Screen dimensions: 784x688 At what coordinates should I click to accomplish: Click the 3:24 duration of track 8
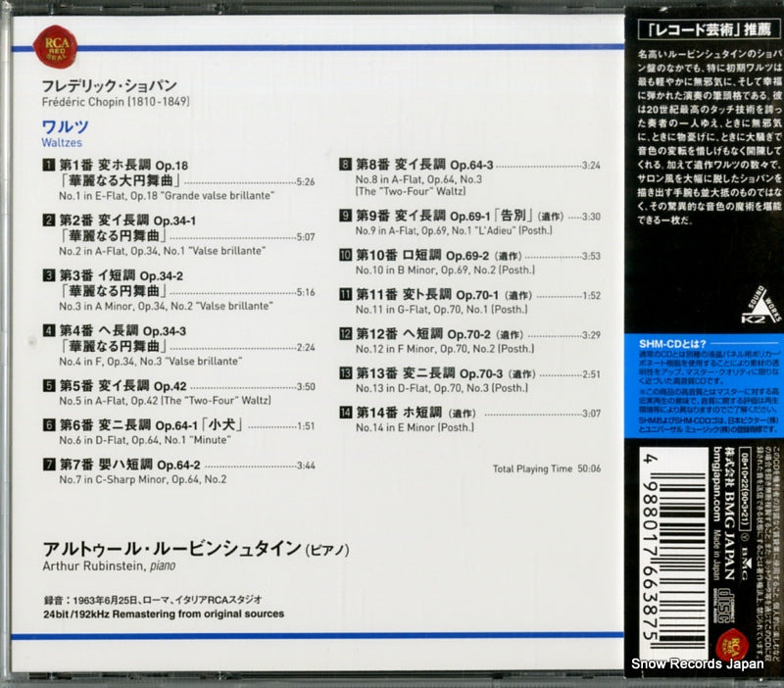tap(591, 166)
